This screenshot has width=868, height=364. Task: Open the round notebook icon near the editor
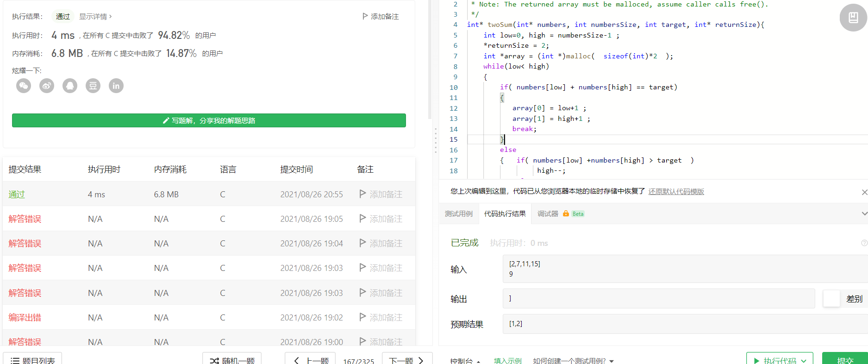click(853, 18)
